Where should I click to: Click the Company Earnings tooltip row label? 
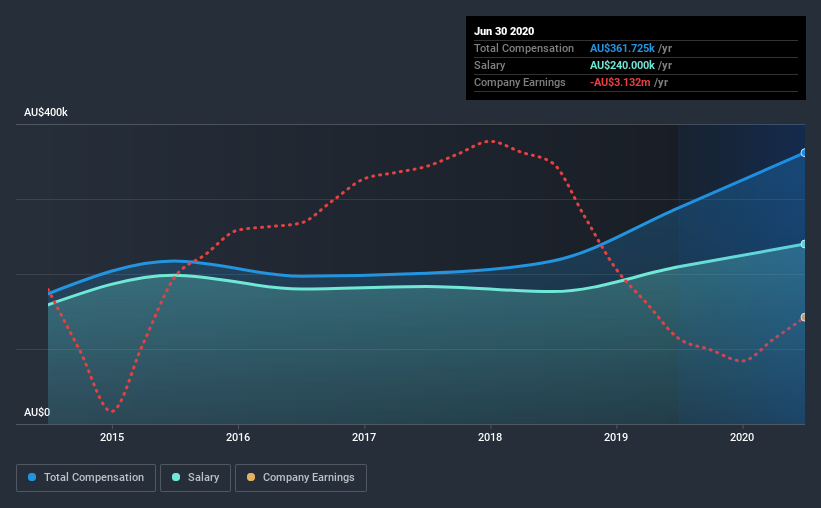pos(519,82)
